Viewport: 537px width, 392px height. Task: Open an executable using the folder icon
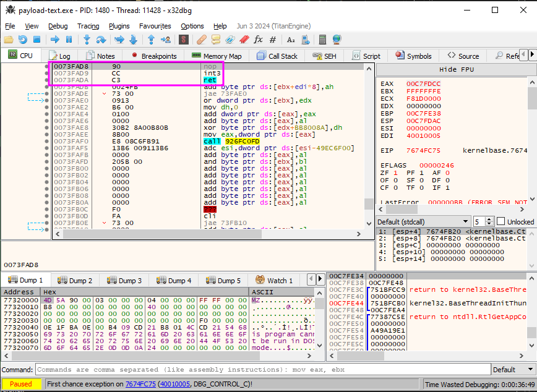click(x=8, y=39)
